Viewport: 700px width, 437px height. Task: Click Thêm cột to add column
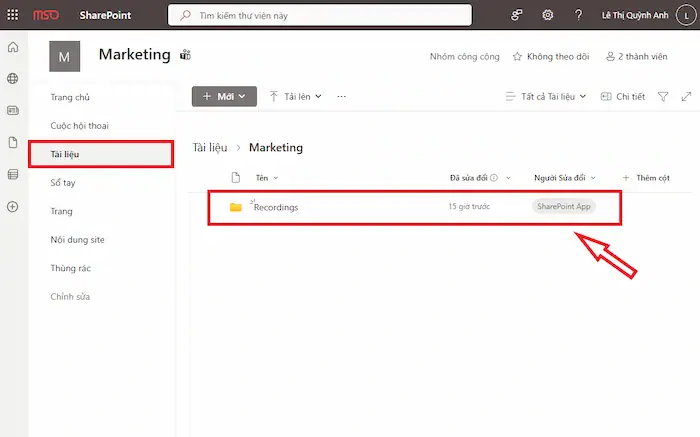645,177
